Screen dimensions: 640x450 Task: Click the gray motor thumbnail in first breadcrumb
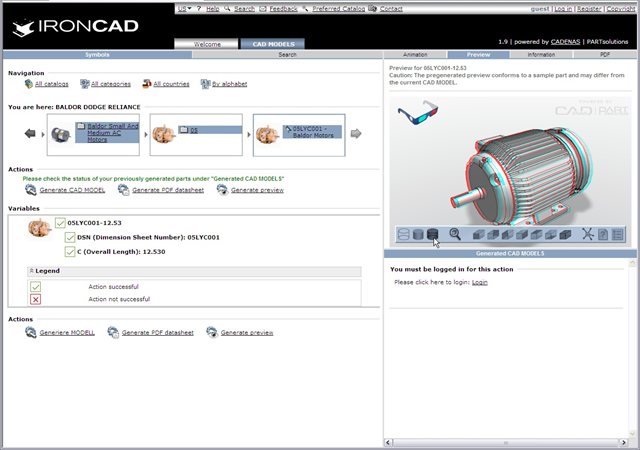tap(60, 134)
